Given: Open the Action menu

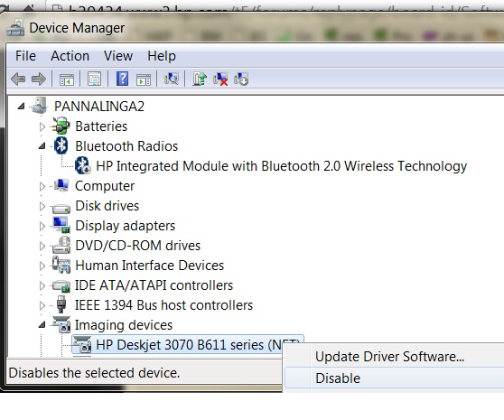Looking at the screenshot, I should 70,56.
